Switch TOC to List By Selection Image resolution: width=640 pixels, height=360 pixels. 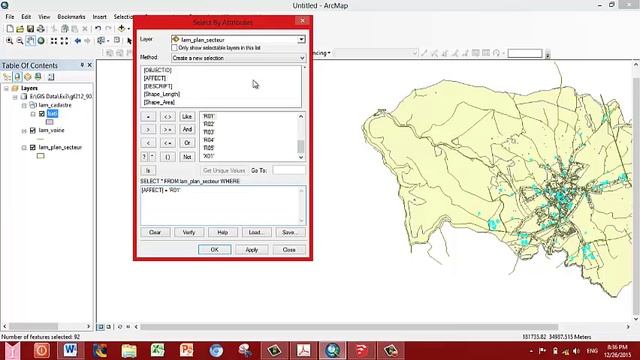pyautogui.click(x=38, y=77)
